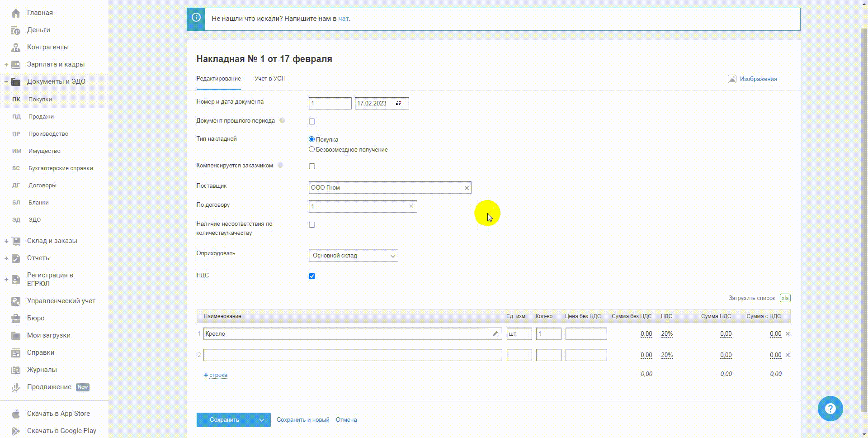
Task: Expand Регистрация в ЕГРЮЛ plus sign
Action: 6,280
